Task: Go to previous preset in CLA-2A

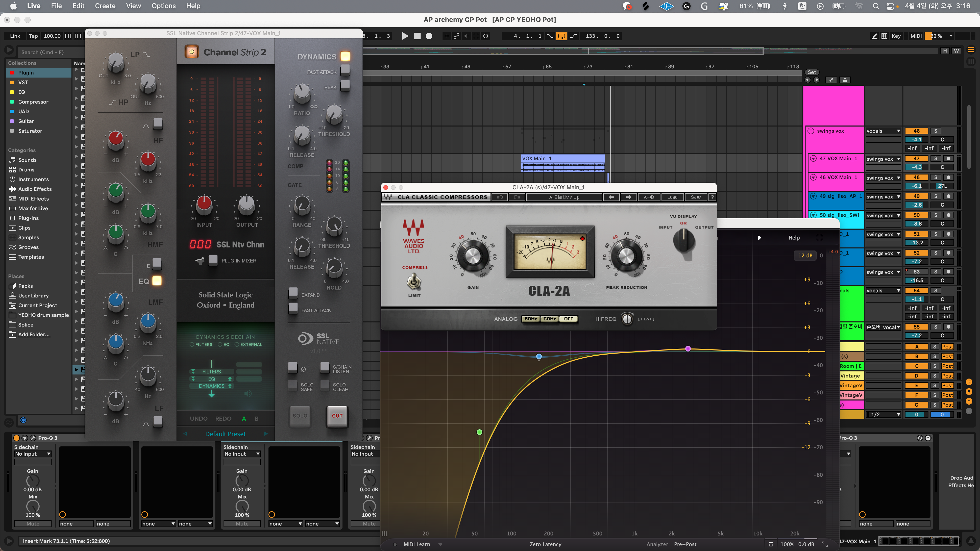Action: click(x=611, y=197)
